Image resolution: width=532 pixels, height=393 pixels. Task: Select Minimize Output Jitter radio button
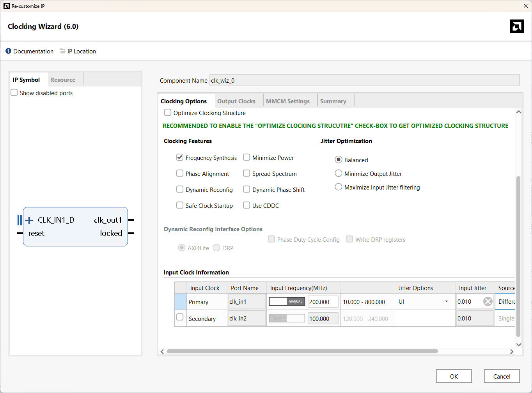coord(339,173)
